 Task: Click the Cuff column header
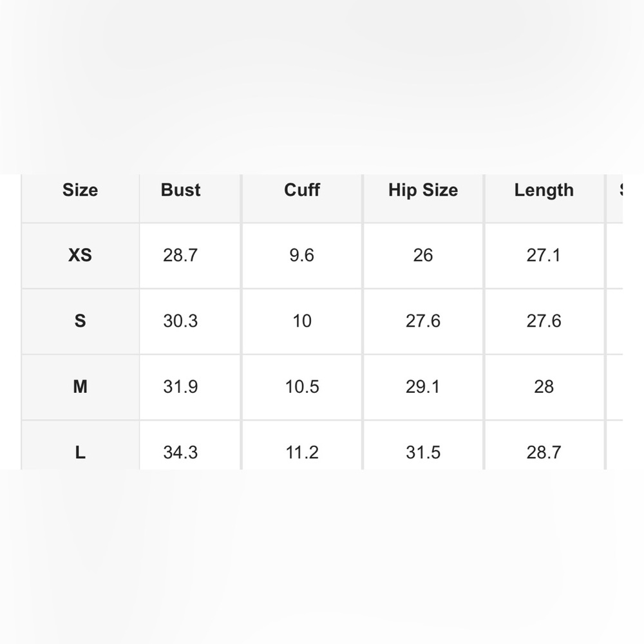tap(302, 190)
